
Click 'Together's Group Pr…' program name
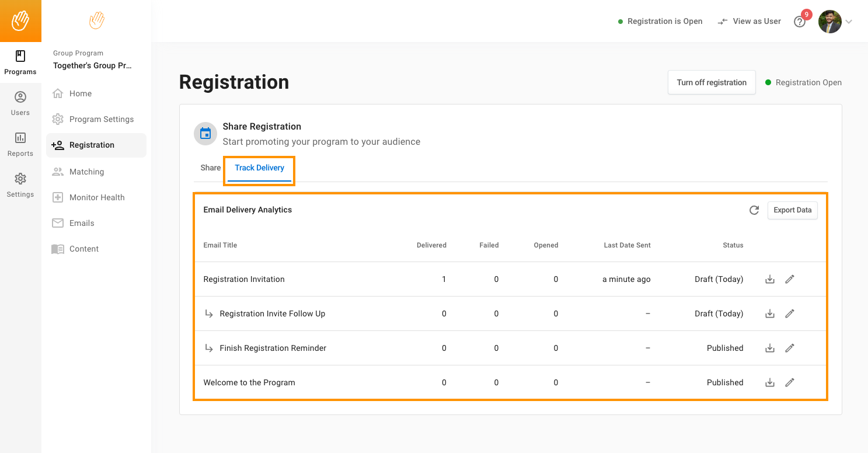click(92, 65)
